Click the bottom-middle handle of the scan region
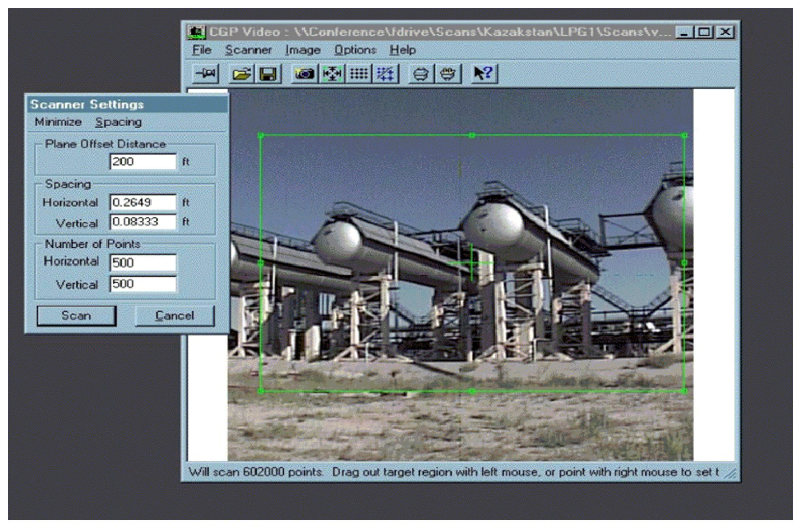Screen dimensions: 812x532 472,391
